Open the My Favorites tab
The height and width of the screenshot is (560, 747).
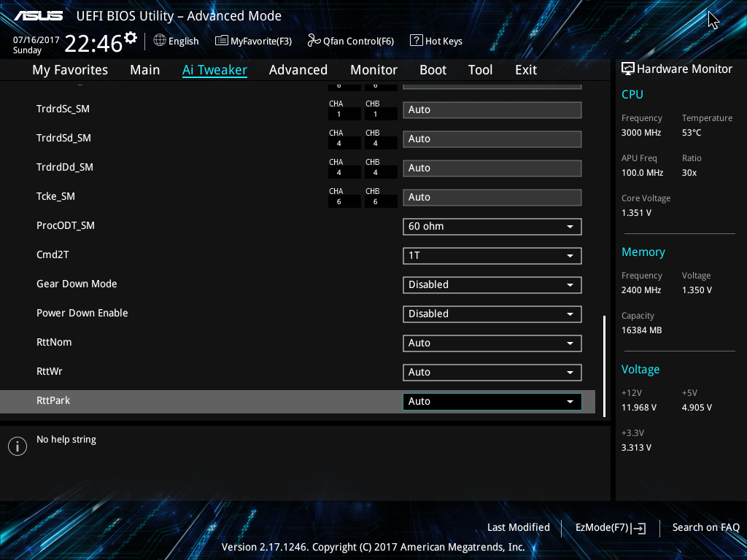pyautogui.click(x=70, y=70)
